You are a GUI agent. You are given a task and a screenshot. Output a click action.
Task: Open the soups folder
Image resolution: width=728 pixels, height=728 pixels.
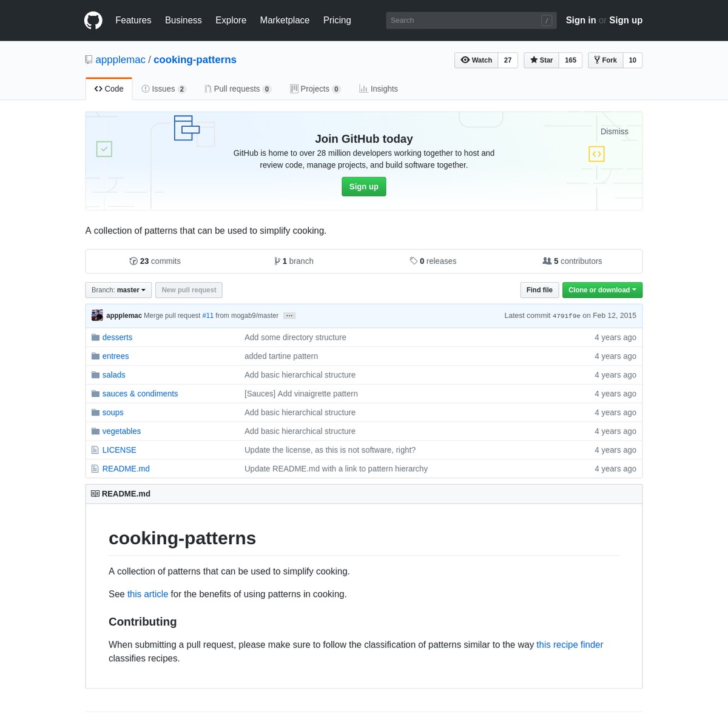[x=113, y=413]
